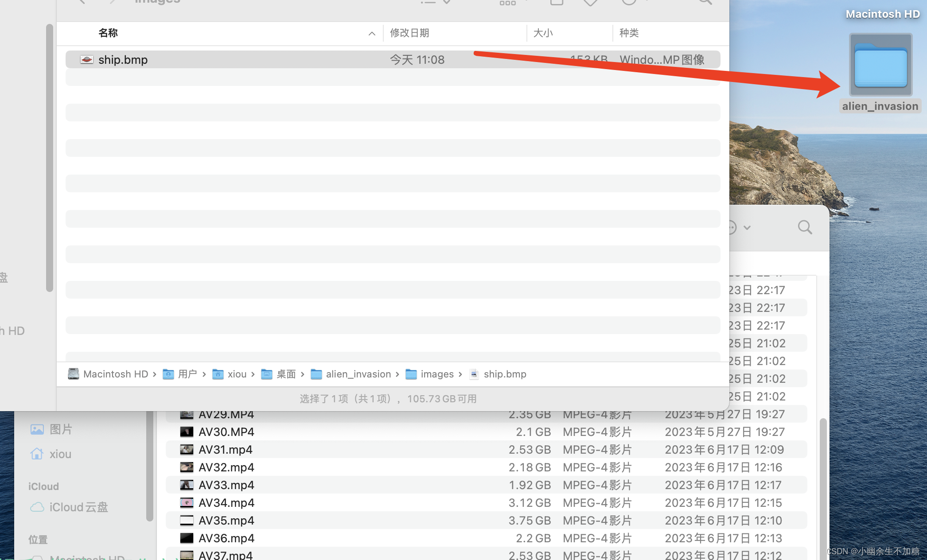
Task: Open iCloud云盘 in back window sidebar
Action: pos(79,507)
